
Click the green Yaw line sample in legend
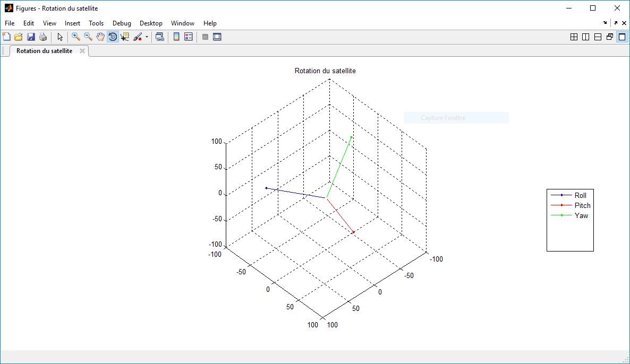561,215
